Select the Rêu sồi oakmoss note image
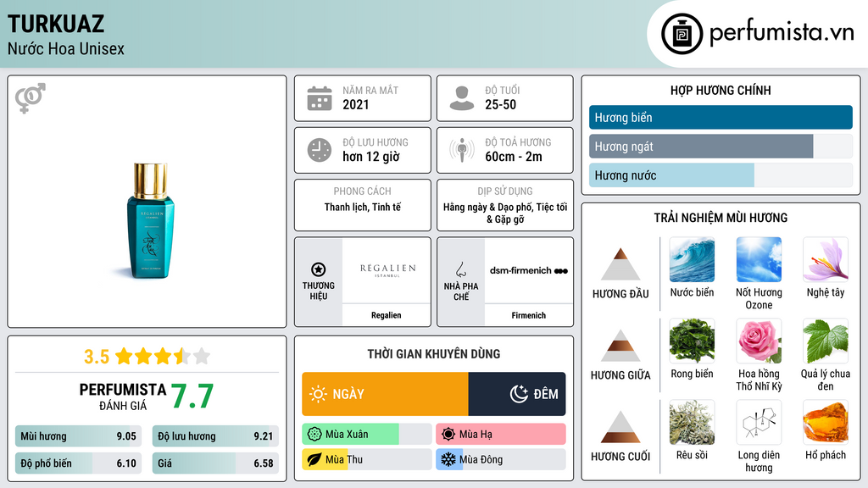 click(692, 423)
